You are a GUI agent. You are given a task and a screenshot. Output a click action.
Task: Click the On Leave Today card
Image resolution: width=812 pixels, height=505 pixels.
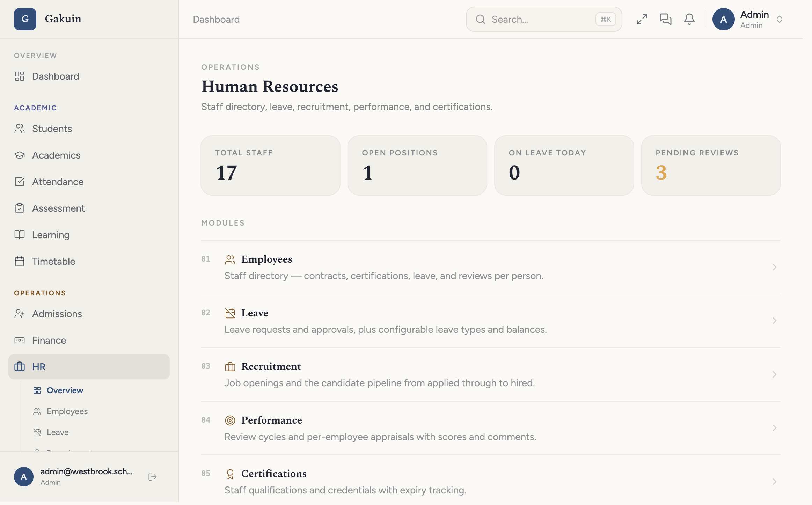(564, 165)
